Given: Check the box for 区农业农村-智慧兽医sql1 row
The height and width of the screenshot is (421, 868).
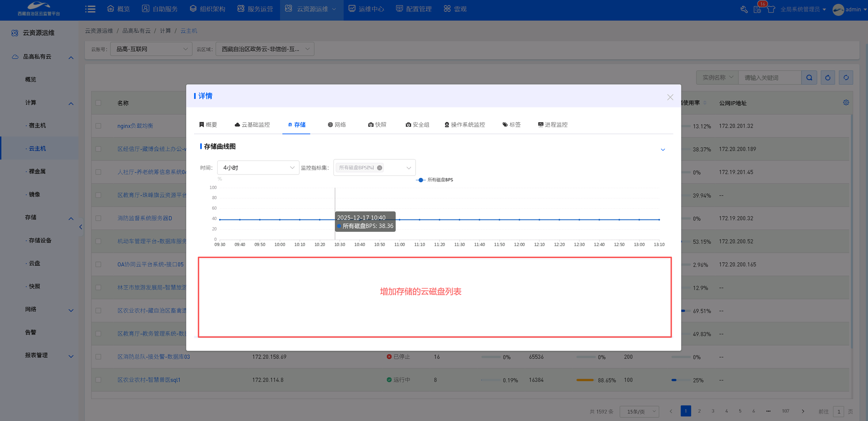Looking at the screenshot, I should (98, 380).
